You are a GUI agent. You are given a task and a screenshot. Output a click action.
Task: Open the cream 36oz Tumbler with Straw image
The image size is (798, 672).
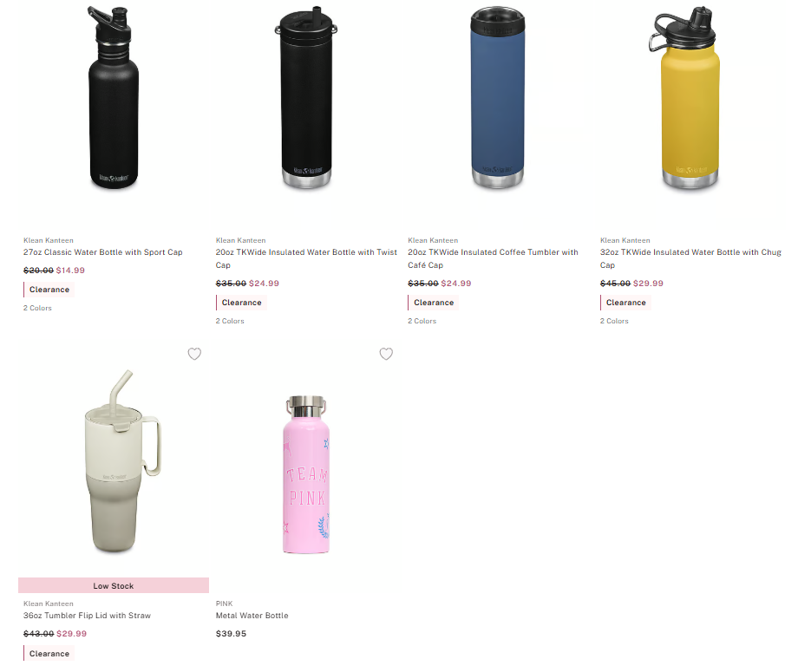[122, 461]
